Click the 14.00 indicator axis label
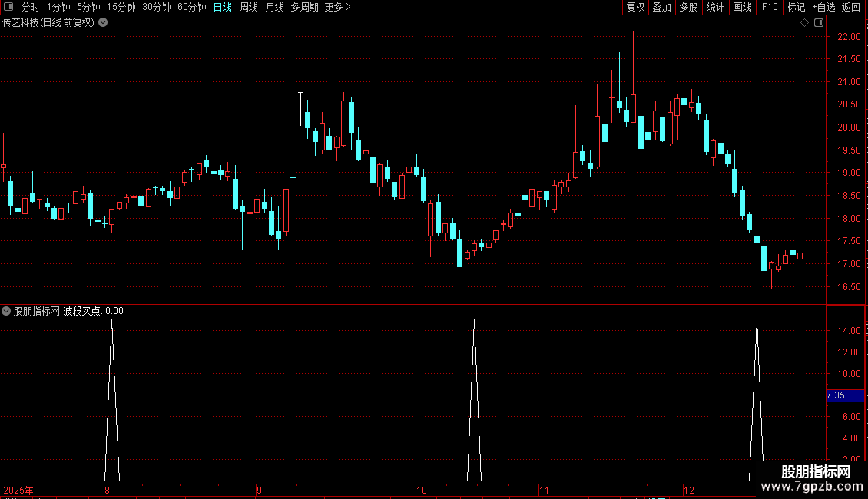Image resolution: width=868 pixels, height=499 pixels. (849, 330)
